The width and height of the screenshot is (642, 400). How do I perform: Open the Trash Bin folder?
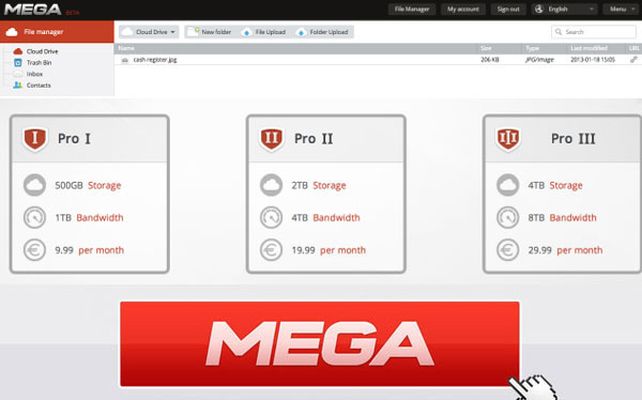coord(39,63)
